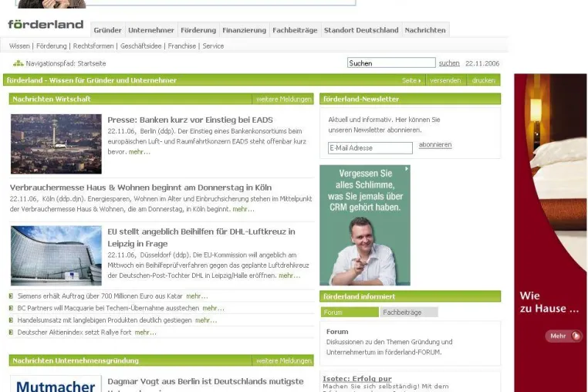
Task: Click the bullet icon before the Siemens headline
Action: pos(12,296)
